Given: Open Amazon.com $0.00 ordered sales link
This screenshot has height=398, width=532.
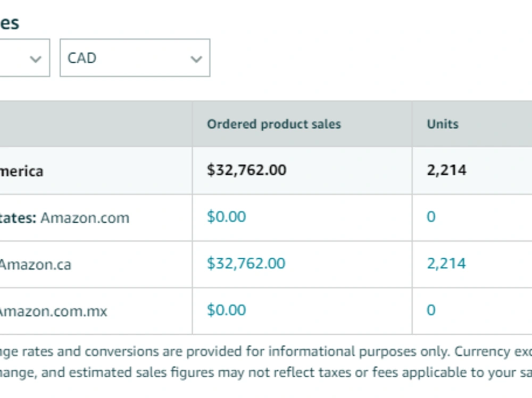Looking at the screenshot, I should [x=226, y=217].
